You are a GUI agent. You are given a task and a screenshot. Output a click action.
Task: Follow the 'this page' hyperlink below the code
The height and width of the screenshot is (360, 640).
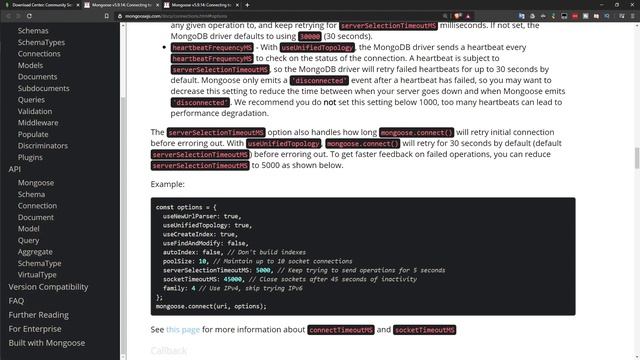pyautogui.click(x=183, y=330)
